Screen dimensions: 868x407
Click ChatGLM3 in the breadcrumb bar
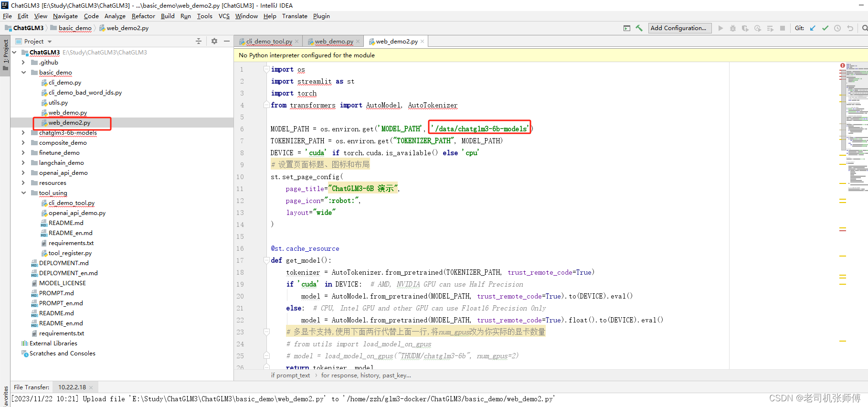[28, 28]
